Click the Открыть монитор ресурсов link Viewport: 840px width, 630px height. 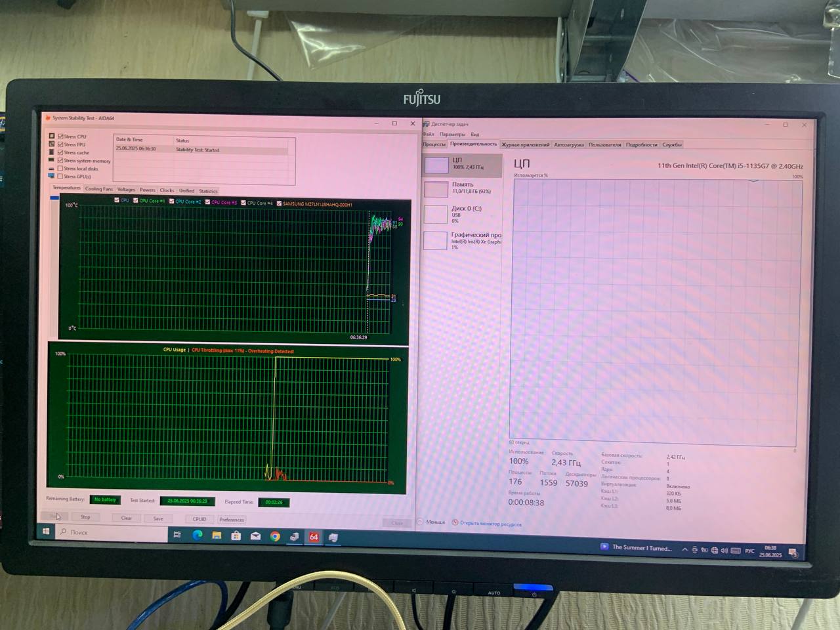[x=490, y=523]
